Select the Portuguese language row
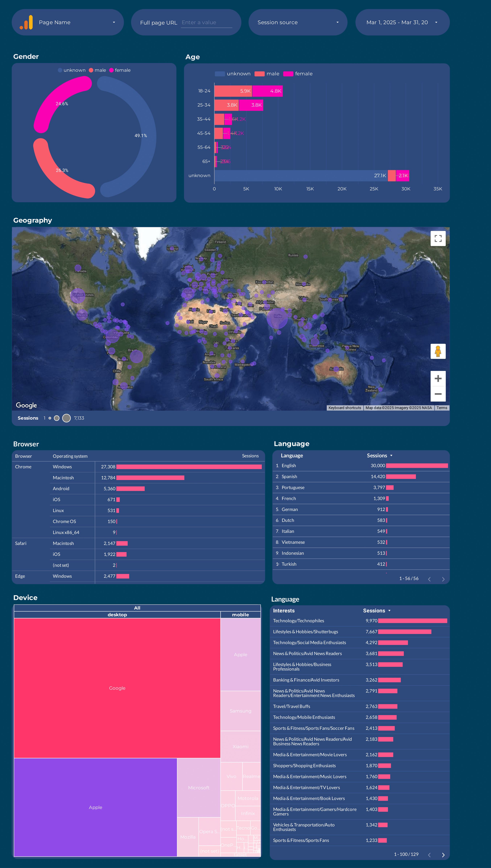 (x=361, y=488)
